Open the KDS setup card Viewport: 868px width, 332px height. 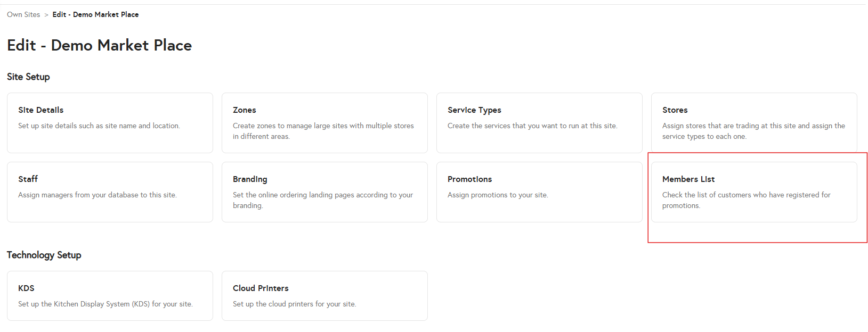[110, 295]
